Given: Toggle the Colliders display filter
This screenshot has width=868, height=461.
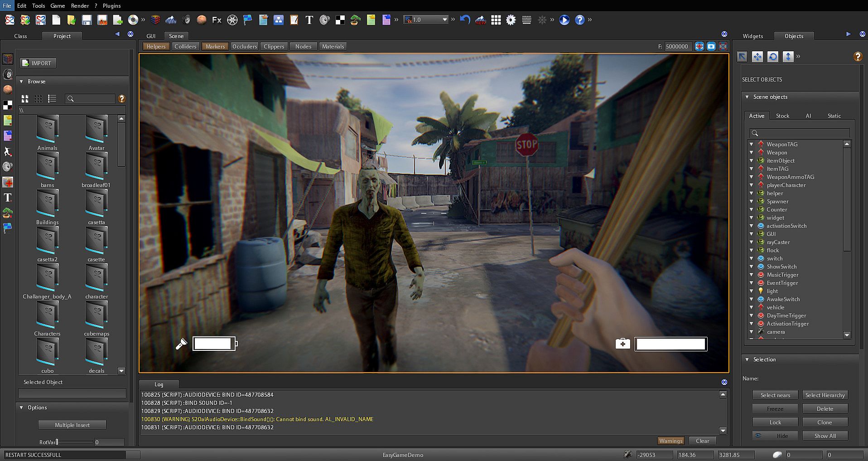Looking at the screenshot, I should 185,46.
